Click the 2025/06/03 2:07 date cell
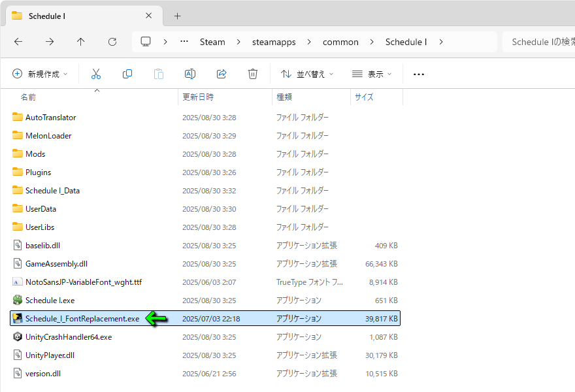575x392 pixels. tap(209, 282)
